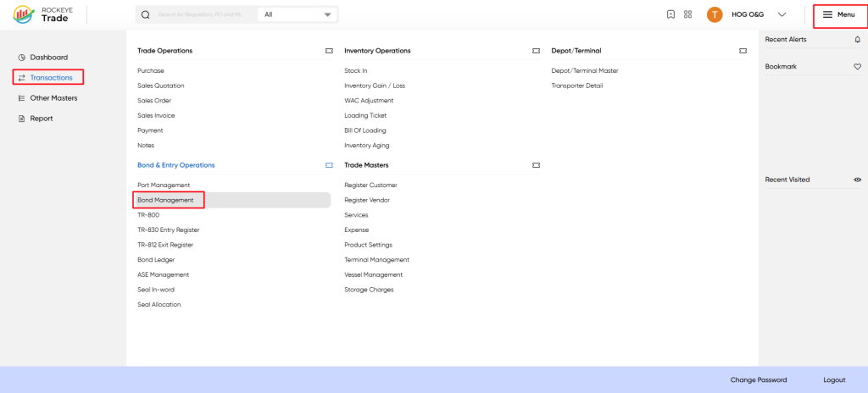Click the Depot/Terminal section icon

[x=743, y=51]
